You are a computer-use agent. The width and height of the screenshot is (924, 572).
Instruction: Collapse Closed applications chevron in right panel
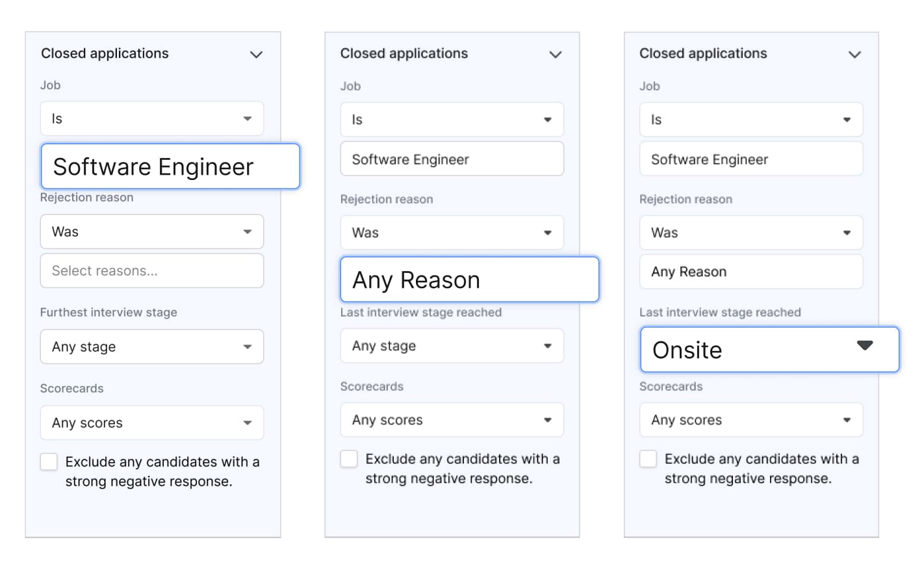tap(854, 55)
